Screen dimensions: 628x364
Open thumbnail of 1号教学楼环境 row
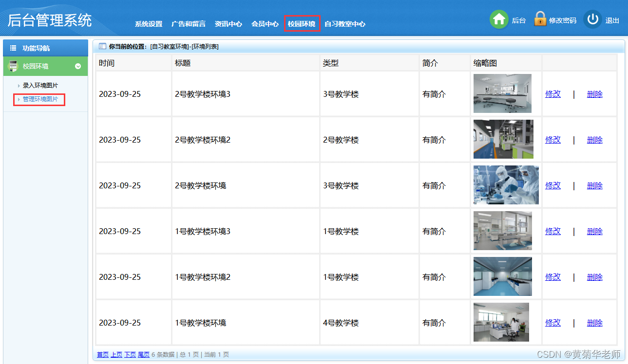[x=501, y=322]
